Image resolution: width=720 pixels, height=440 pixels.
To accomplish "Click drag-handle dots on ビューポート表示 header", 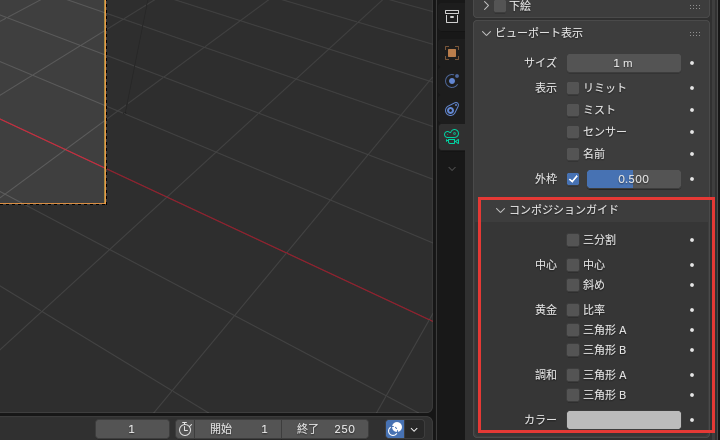I will point(695,34).
